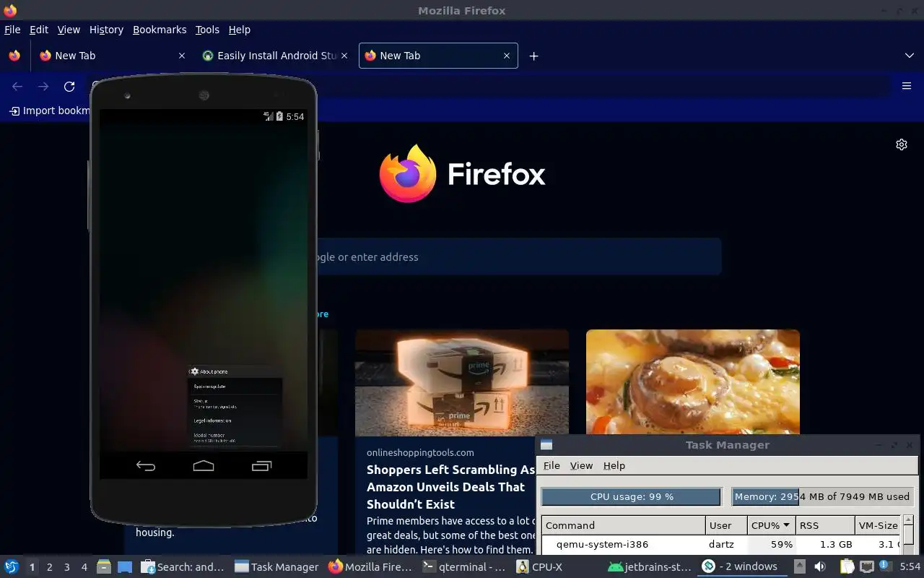Open the clipboard manager tray icon
This screenshot has width=924, height=578.
click(847, 567)
